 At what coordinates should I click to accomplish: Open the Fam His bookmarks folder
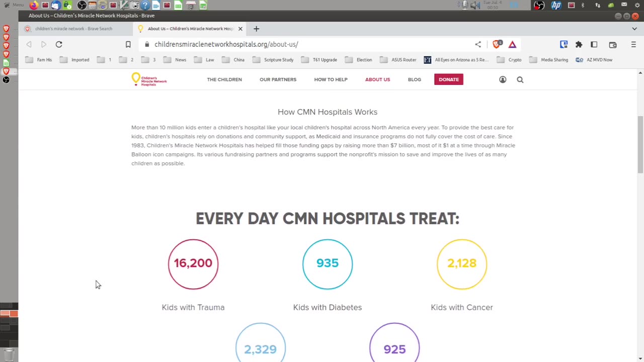[39, 60]
